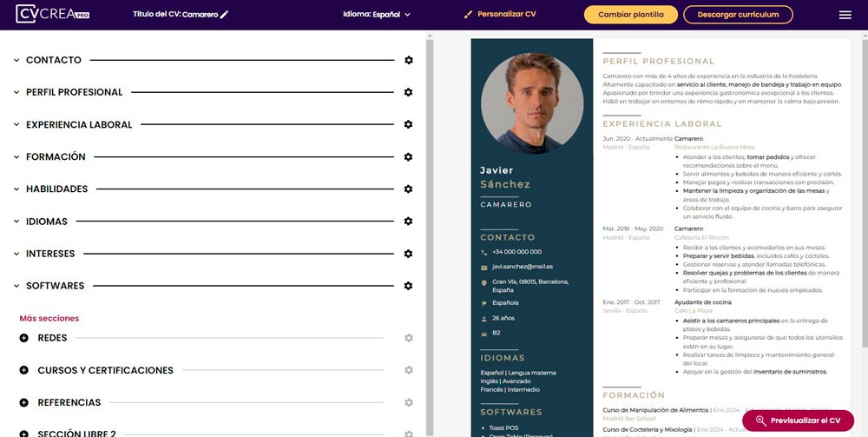Open the hamburger menu
868x437 pixels.
(845, 15)
